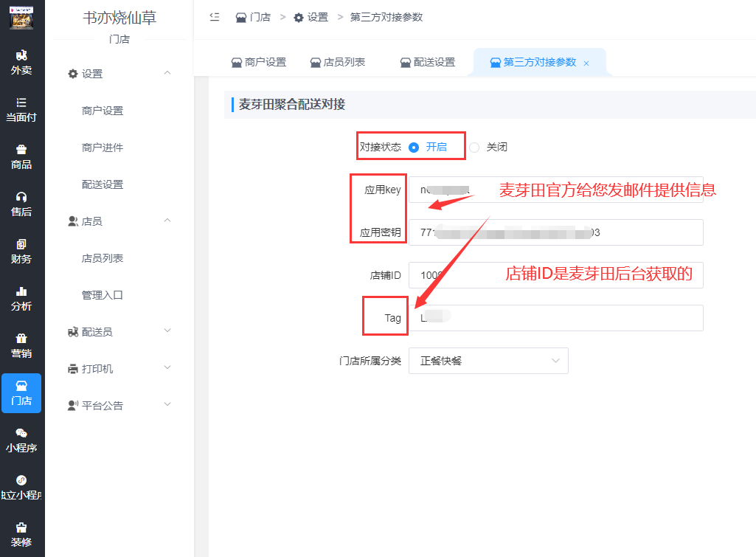Screen dimensions: 756x557
Task: Select the highlighted 门店 store icon
Action: (21, 393)
